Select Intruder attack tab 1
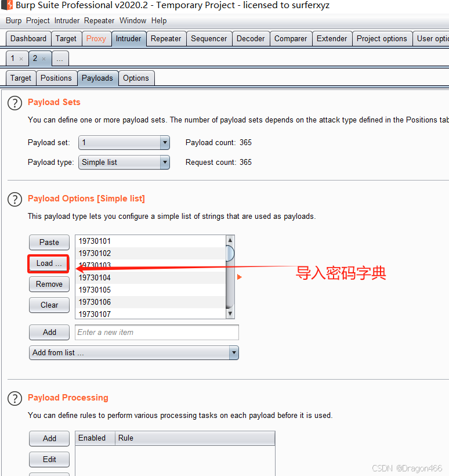The width and height of the screenshot is (449, 476). click(x=13, y=58)
